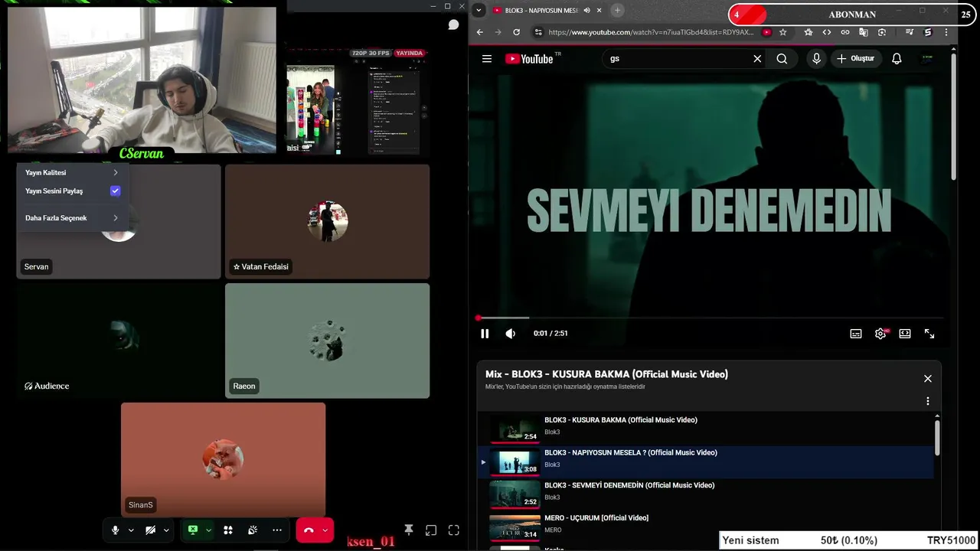980x551 pixels.
Task: Close the BLOK3 browser tab
Action: (x=599, y=10)
